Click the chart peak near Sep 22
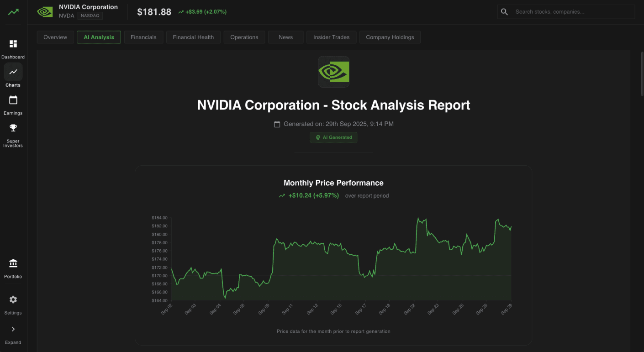The image size is (644, 352). pos(417,218)
